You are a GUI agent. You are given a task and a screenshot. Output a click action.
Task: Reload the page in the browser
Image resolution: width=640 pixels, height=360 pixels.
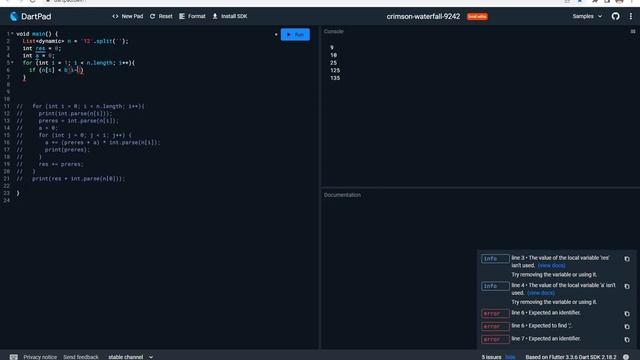click(x=33, y=1)
